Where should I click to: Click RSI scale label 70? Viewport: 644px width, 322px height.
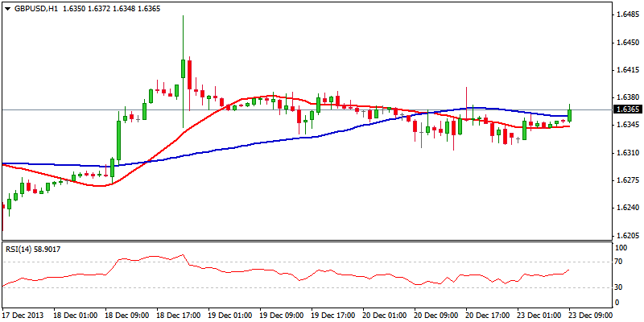tap(620, 261)
